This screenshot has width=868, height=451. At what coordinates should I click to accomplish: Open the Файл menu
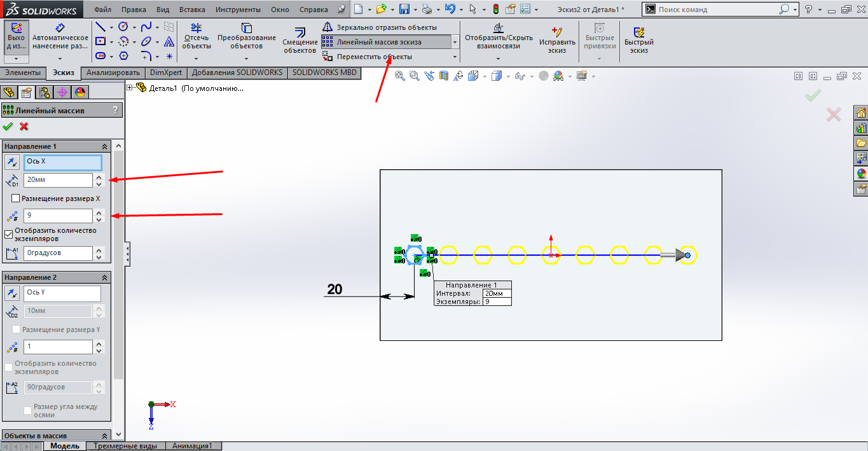point(102,10)
